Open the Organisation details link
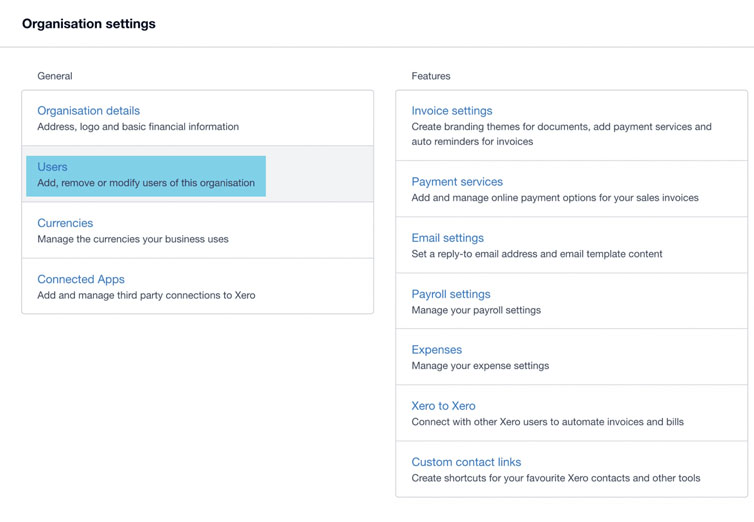 [x=88, y=111]
